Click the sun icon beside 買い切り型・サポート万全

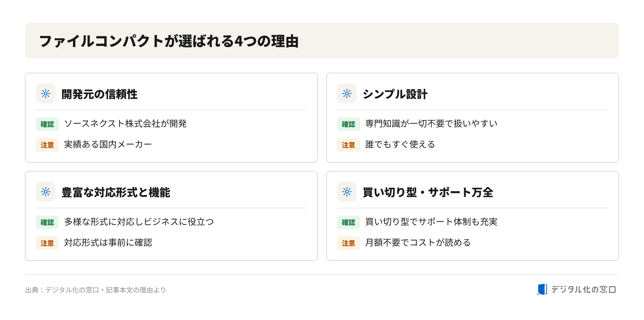click(347, 192)
